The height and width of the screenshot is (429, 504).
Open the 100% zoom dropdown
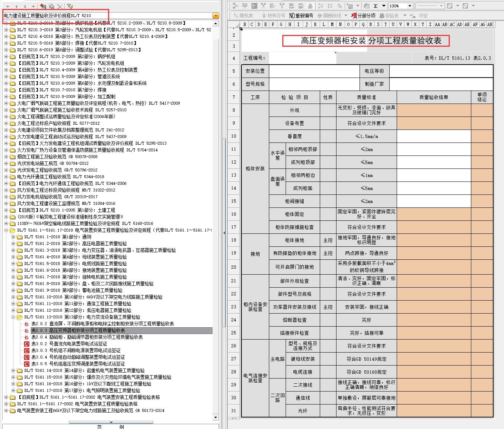410,6
